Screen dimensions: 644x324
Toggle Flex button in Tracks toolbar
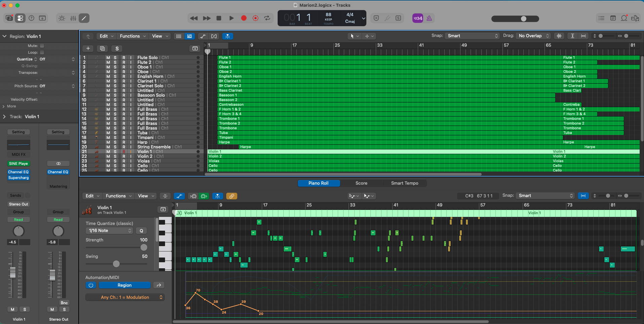(x=214, y=36)
